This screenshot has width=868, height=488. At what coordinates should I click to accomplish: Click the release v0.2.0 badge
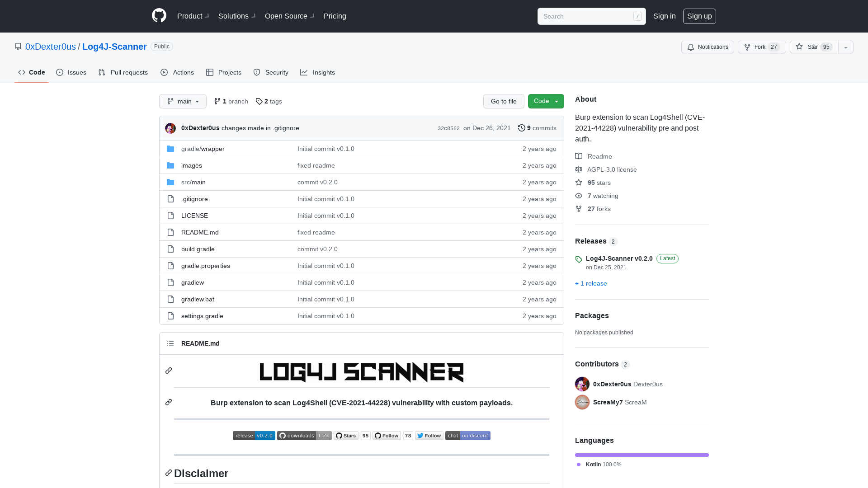coord(254,436)
